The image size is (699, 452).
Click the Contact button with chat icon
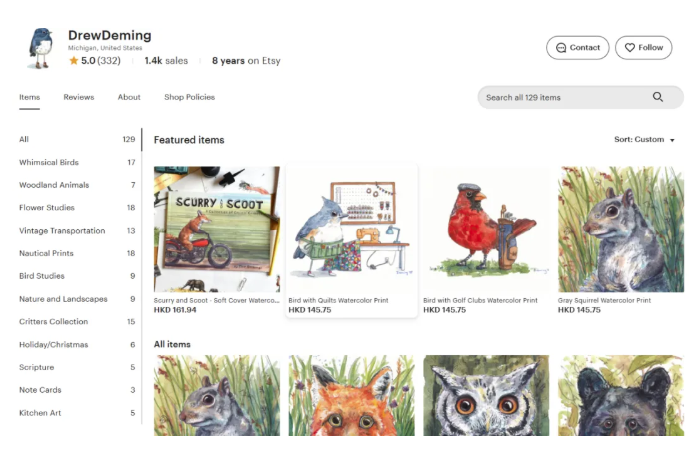pos(577,47)
